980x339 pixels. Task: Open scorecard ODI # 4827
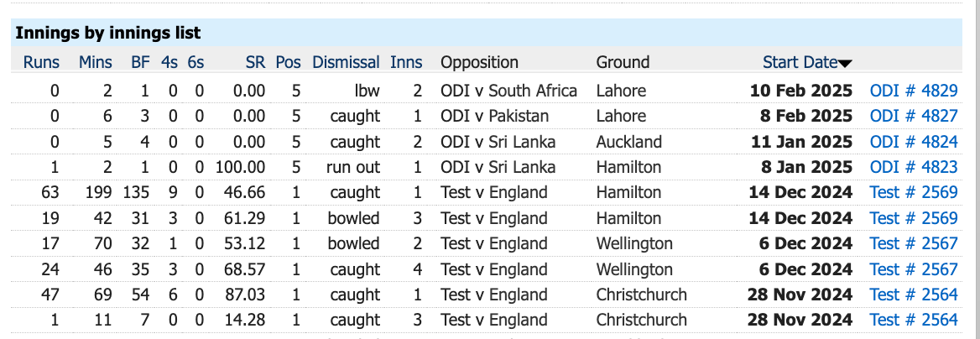point(913,116)
